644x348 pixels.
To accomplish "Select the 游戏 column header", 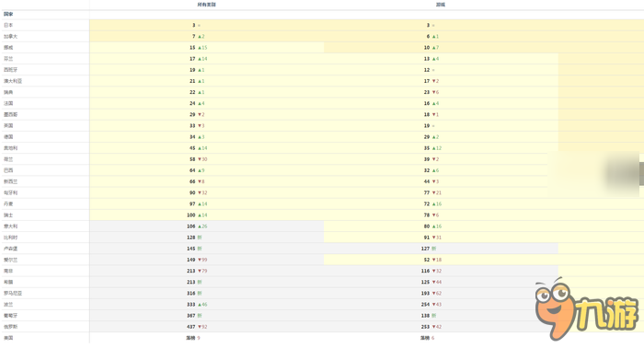I will point(441,5).
